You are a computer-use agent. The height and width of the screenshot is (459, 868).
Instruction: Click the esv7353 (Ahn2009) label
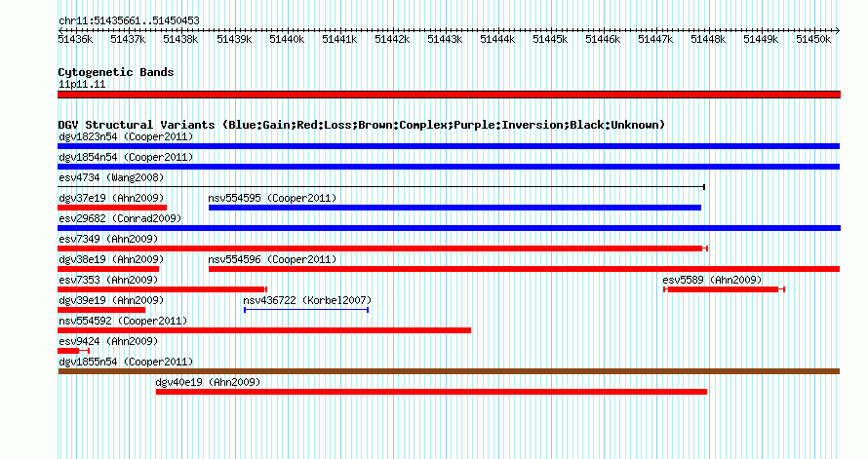coord(108,280)
